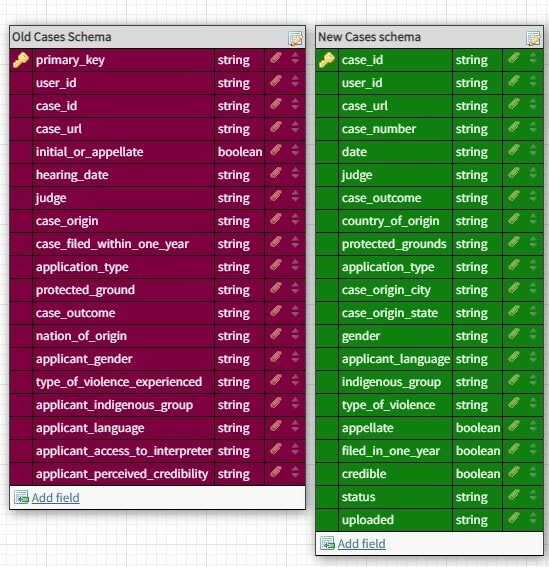Viewport: 549px width, 567px height.
Task: Click the key icon beside primary_key
Action: click(21, 60)
